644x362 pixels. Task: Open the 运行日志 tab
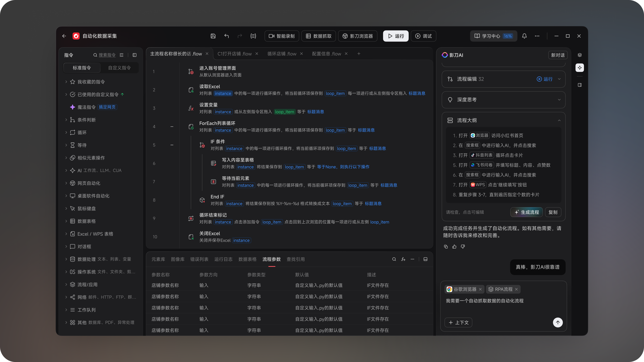coord(223,259)
